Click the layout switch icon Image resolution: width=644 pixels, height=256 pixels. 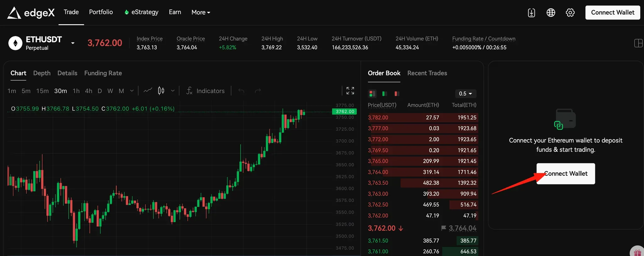638,43
